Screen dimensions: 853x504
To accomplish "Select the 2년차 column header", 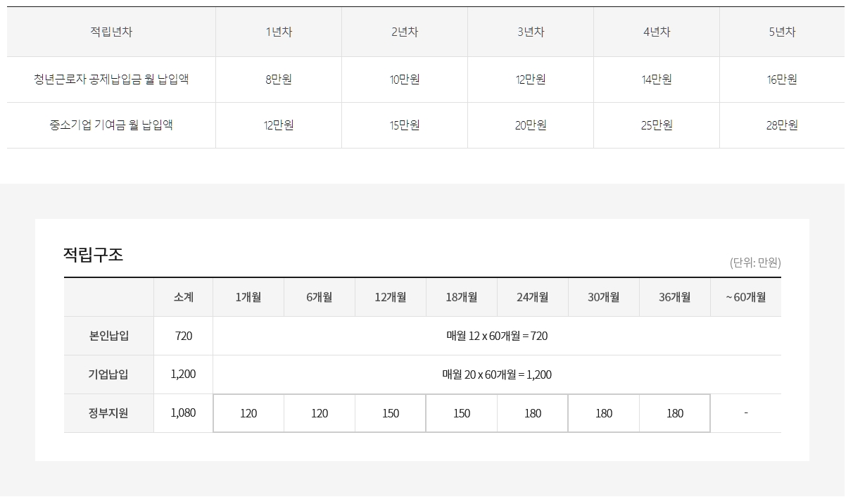I will (405, 32).
